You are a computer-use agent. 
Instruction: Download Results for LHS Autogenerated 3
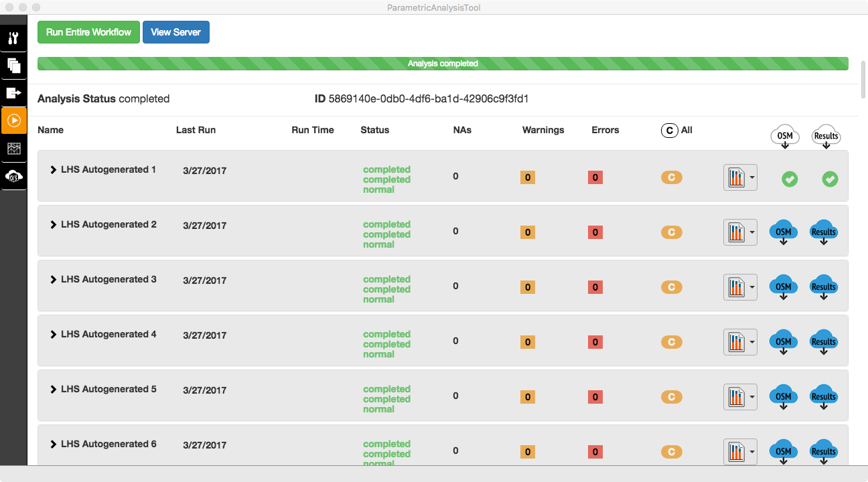click(824, 287)
